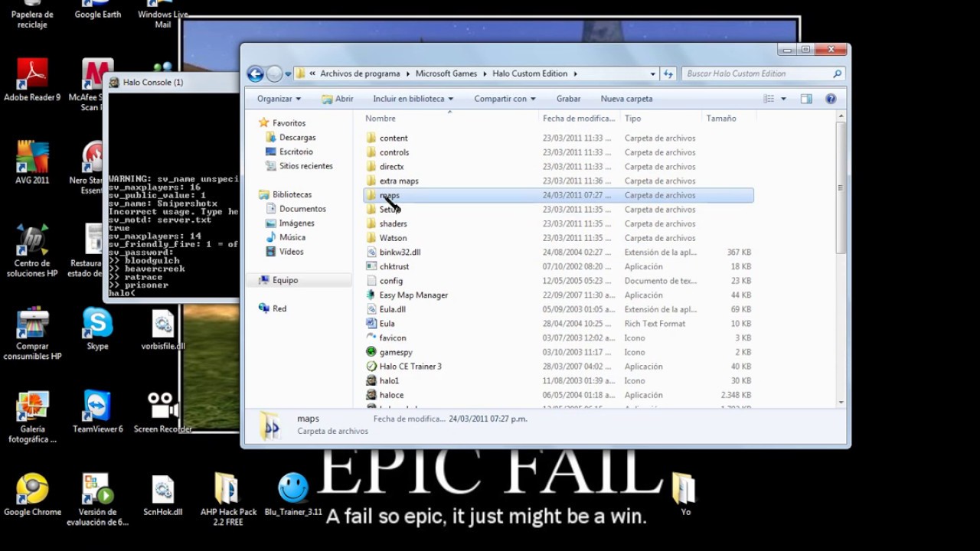
Task: Click Nueva carpeta in the toolbar
Action: 626,99
